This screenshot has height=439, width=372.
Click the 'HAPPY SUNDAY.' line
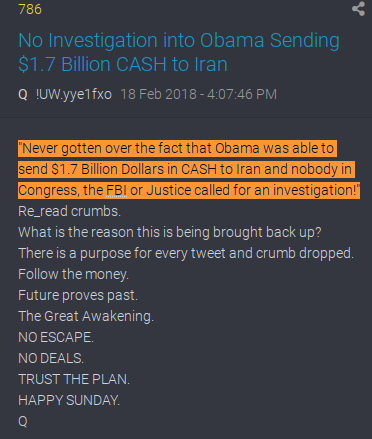pos(69,400)
